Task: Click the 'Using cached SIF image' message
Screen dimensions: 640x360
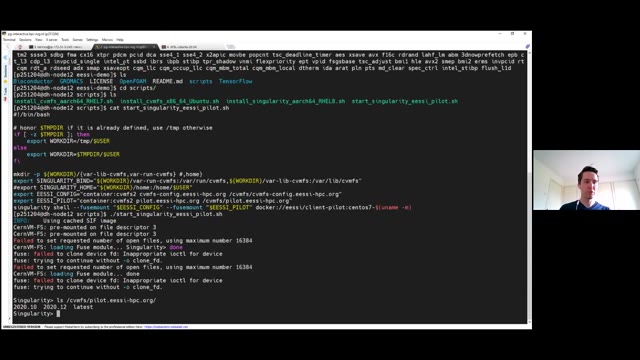Action: [x=80, y=220]
